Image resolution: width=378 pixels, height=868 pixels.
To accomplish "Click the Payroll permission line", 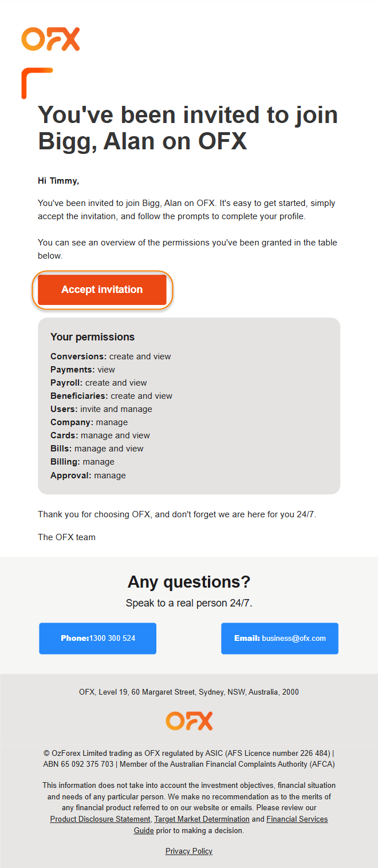I will pyautogui.click(x=99, y=383).
